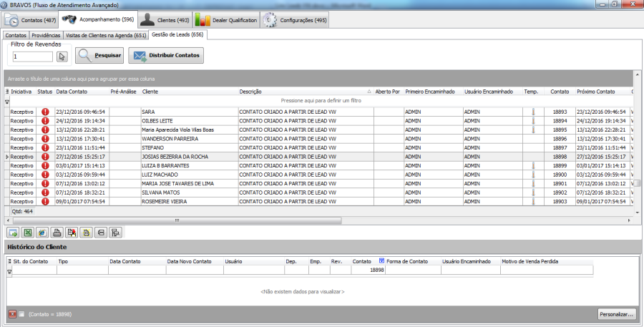Click column chooser icon in Histórico grid
This screenshot has height=327, width=644.
tap(9, 261)
